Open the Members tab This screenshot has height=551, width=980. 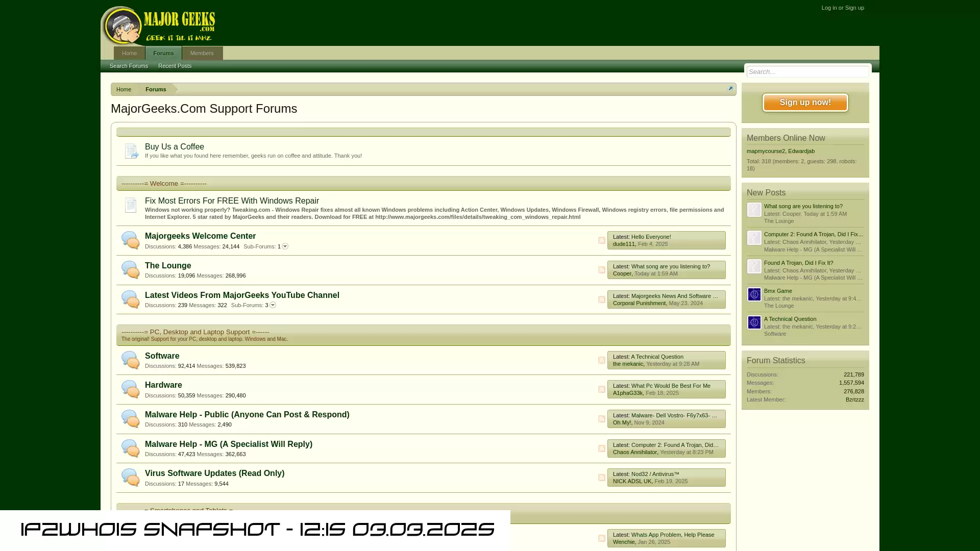click(201, 53)
